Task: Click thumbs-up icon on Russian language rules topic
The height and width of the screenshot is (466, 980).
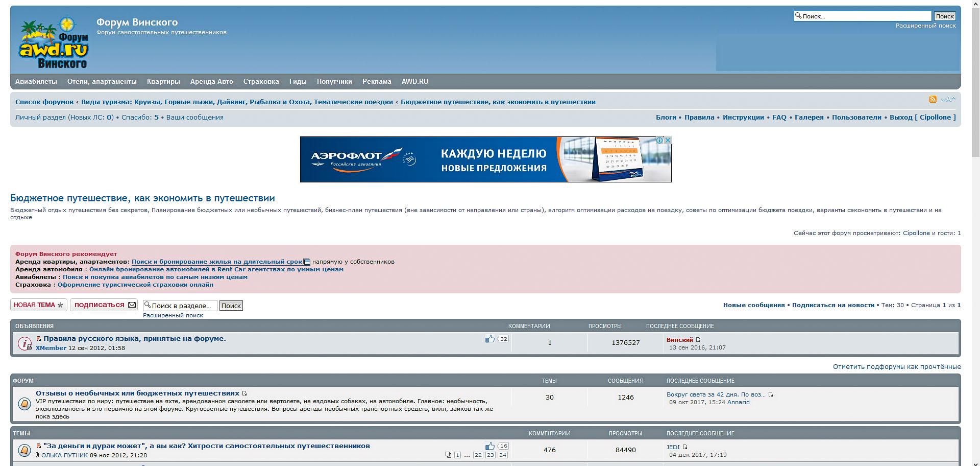Action: 490,339
